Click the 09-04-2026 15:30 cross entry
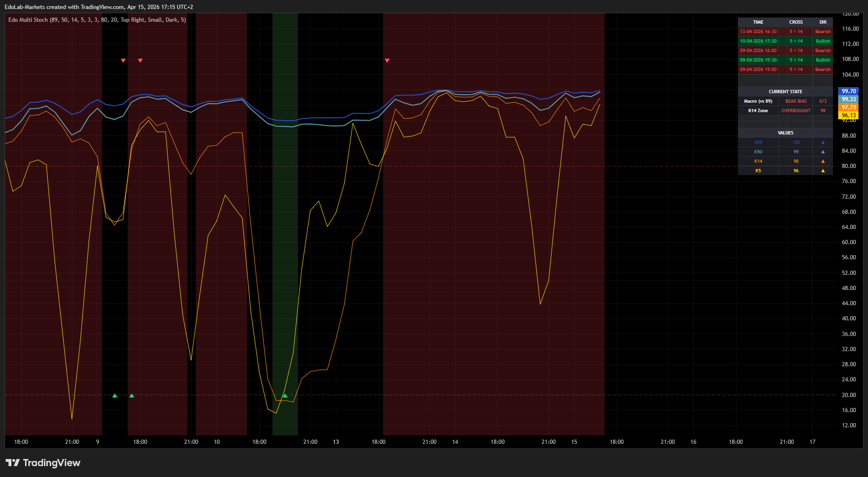Viewport: 868px width, 477px height. (758, 60)
